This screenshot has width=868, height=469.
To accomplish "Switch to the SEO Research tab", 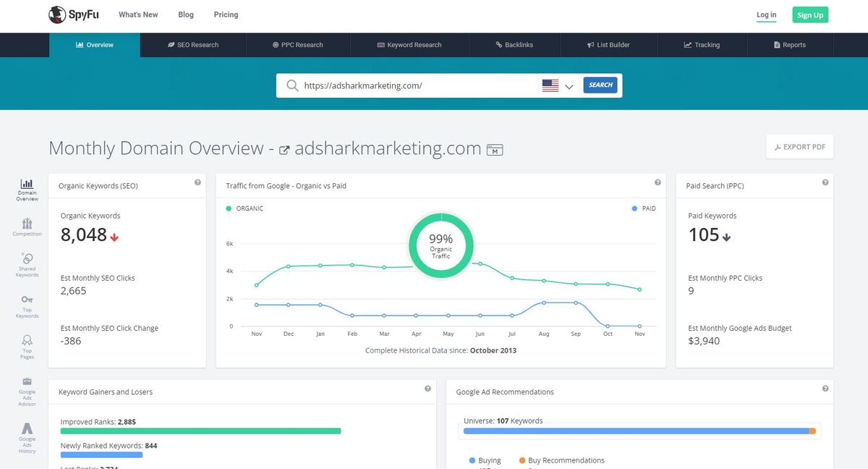I will click(x=193, y=45).
